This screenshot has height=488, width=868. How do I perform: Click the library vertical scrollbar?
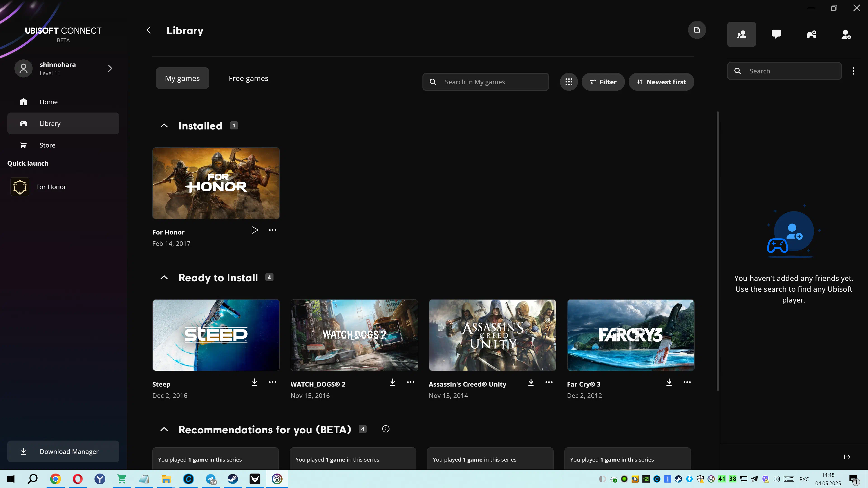click(718, 251)
